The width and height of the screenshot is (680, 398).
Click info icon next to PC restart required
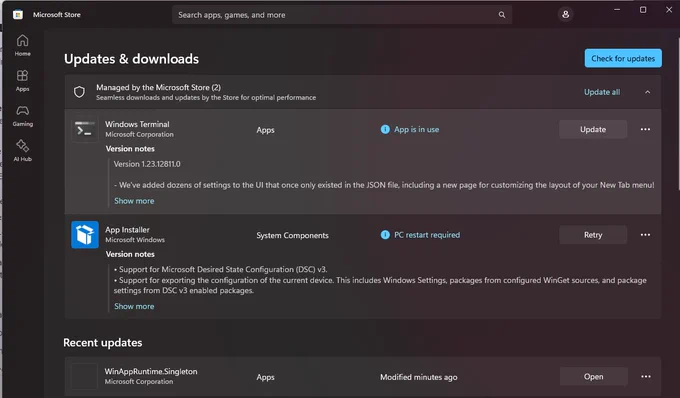pos(385,235)
